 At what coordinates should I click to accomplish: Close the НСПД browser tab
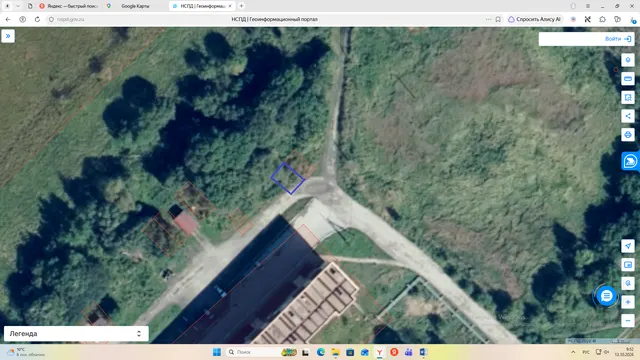coord(230,6)
